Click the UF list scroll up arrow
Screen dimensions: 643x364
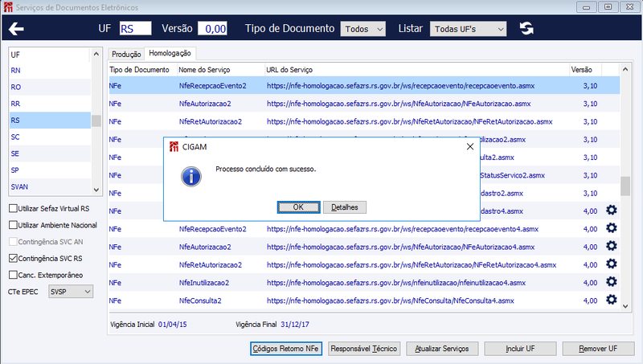click(96, 54)
